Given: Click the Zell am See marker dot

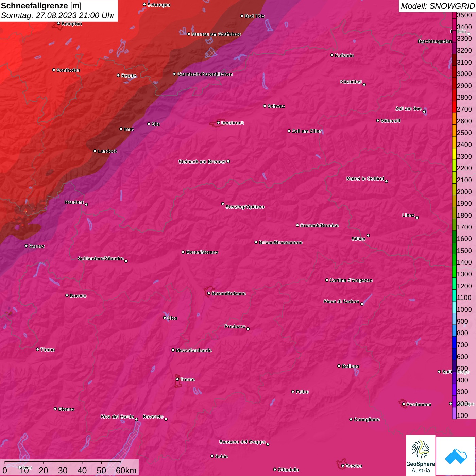Looking at the screenshot, I should (x=424, y=111).
